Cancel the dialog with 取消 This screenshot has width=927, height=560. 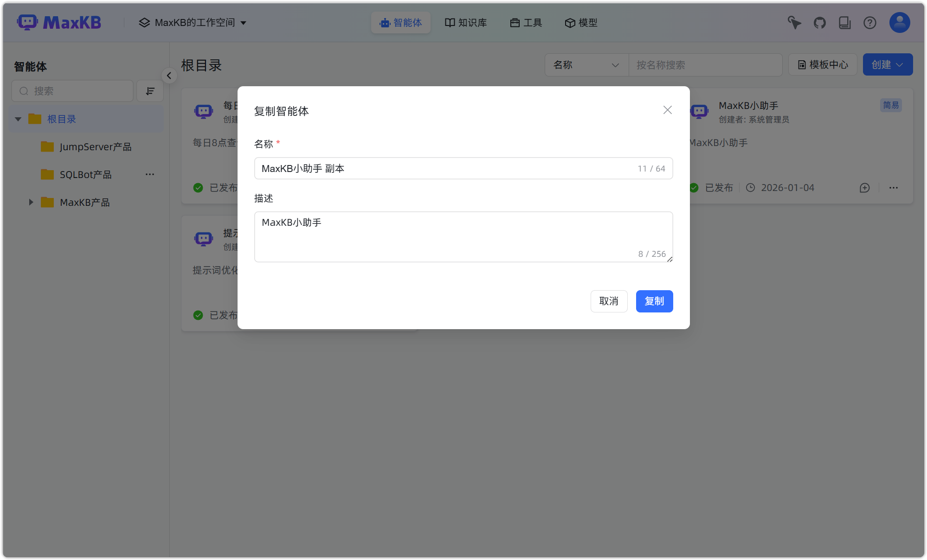[609, 301]
